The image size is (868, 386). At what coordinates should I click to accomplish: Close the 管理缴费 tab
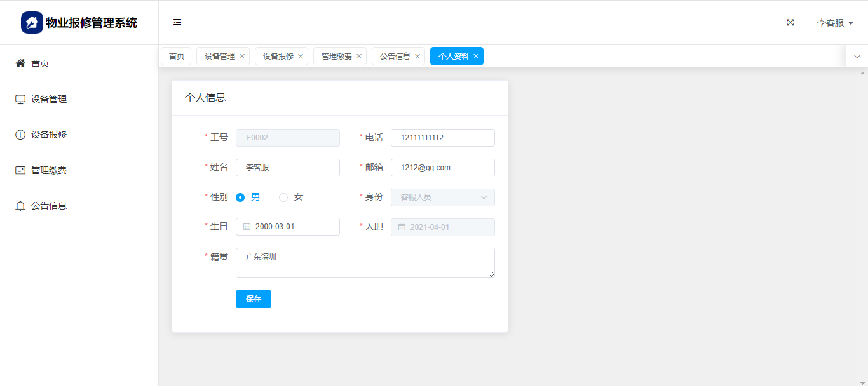(359, 57)
